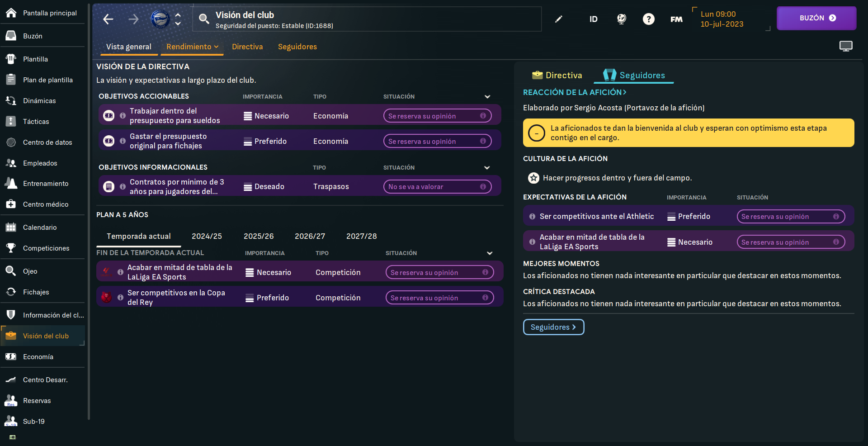Open the world globe icon

pos(622,19)
